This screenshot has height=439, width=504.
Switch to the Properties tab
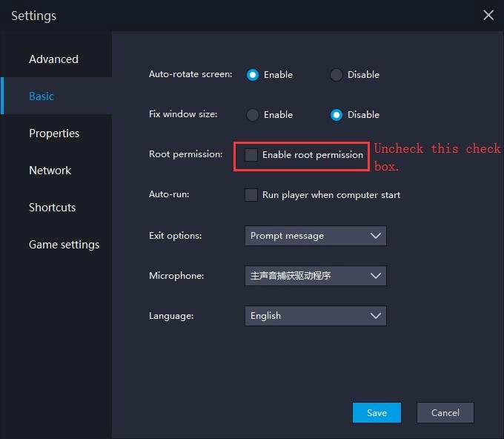click(54, 133)
